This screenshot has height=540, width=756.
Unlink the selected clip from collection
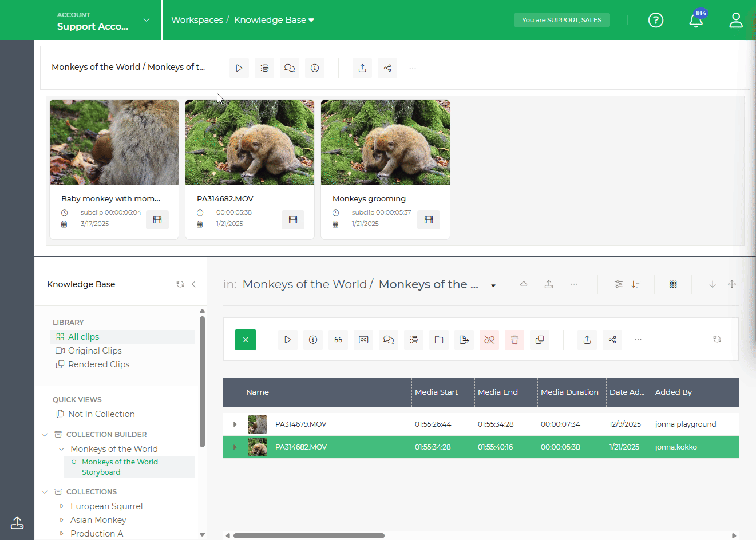(x=489, y=339)
